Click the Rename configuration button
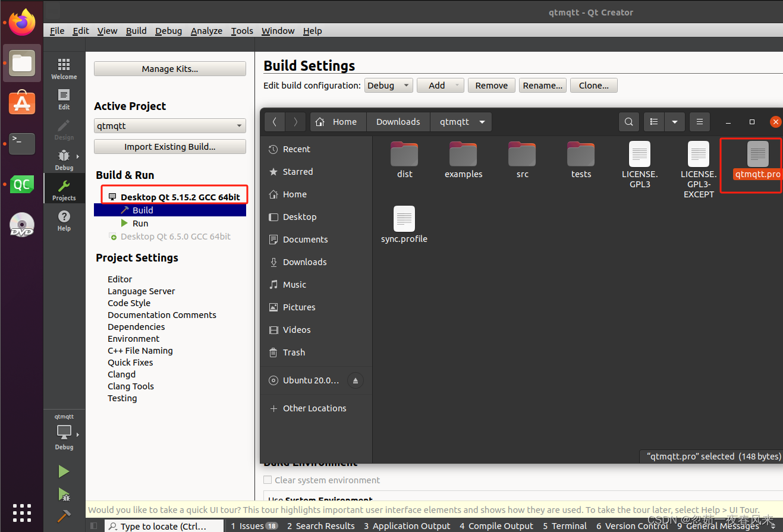Image resolution: width=783 pixels, height=532 pixels. pyautogui.click(x=543, y=86)
